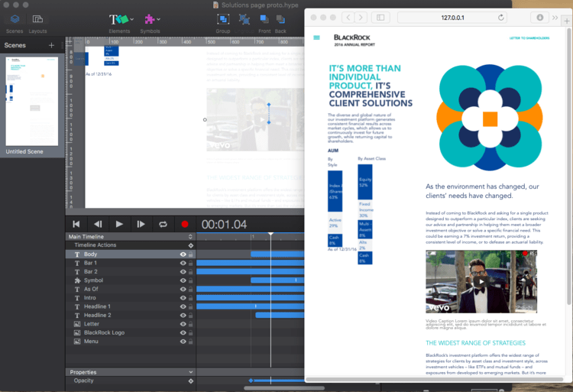Start recording with red record button
Screen dimensions: 573x392
[x=185, y=224]
